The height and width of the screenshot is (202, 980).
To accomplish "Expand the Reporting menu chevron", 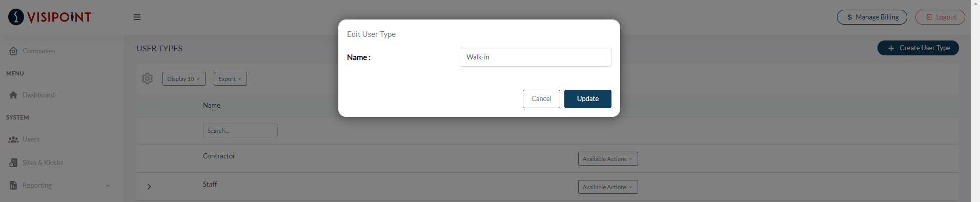I will point(108,186).
